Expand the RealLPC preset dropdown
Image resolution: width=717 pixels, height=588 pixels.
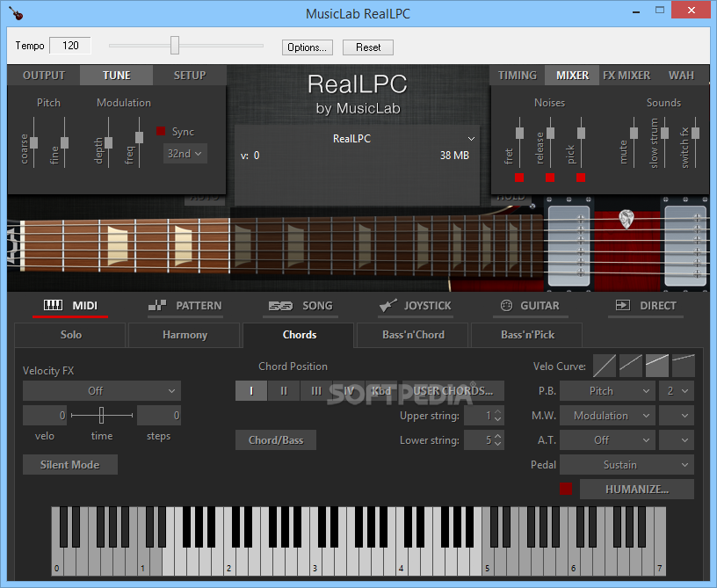pyautogui.click(x=471, y=139)
